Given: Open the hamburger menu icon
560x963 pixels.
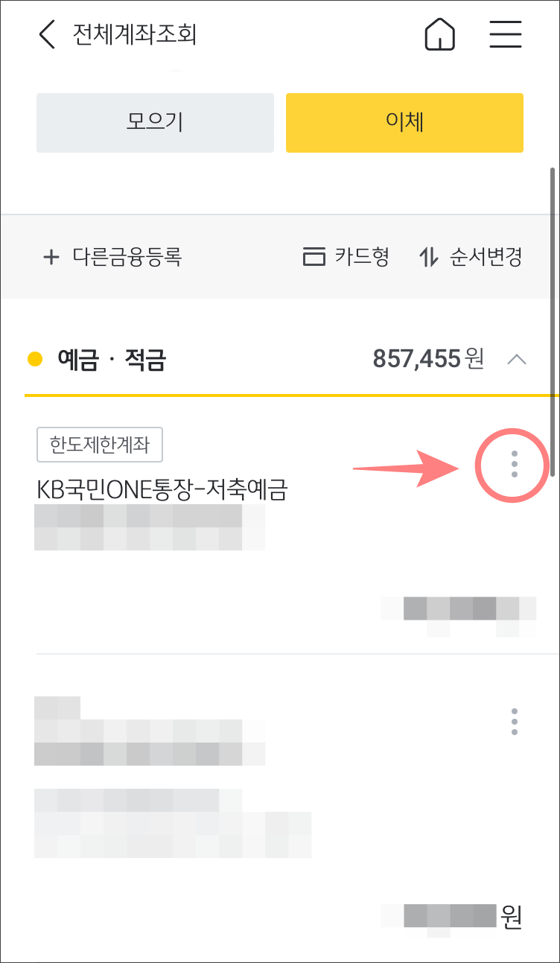Looking at the screenshot, I should (506, 34).
